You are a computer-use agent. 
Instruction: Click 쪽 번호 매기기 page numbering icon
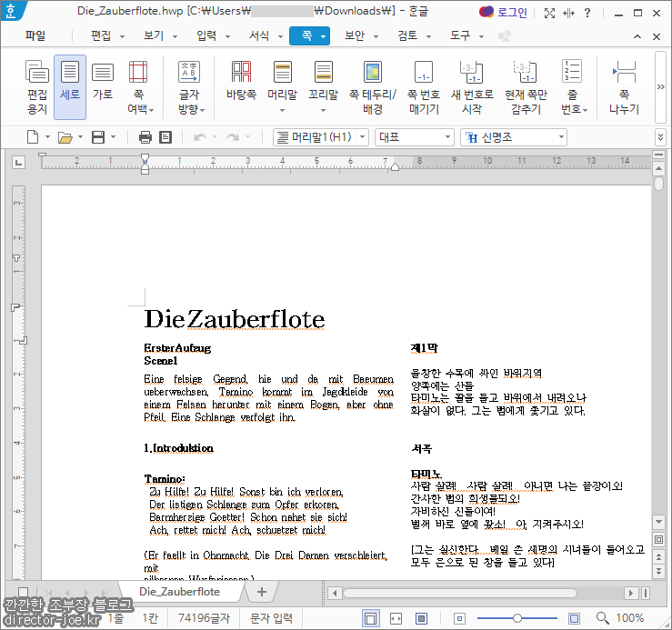(x=424, y=87)
